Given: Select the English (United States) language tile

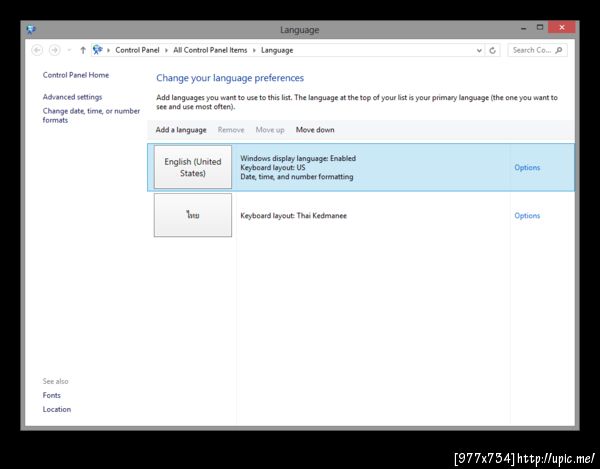Looking at the screenshot, I should 193,167.
